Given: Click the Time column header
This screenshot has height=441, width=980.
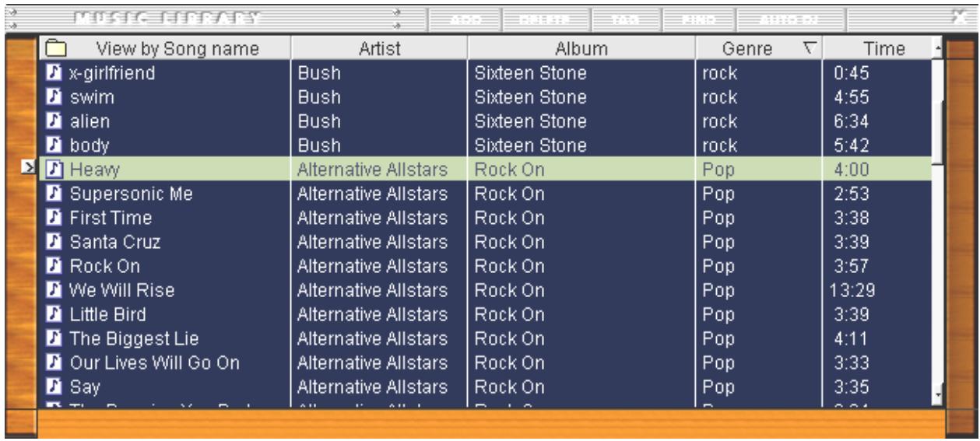Looking at the screenshot, I should click(x=877, y=49).
